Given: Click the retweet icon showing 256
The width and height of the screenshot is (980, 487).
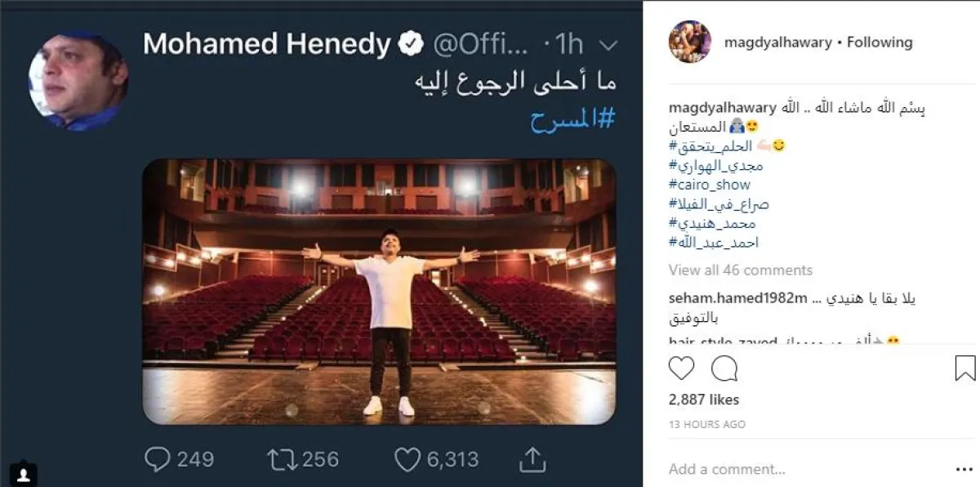Looking at the screenshot, I should tap(280, 460).
